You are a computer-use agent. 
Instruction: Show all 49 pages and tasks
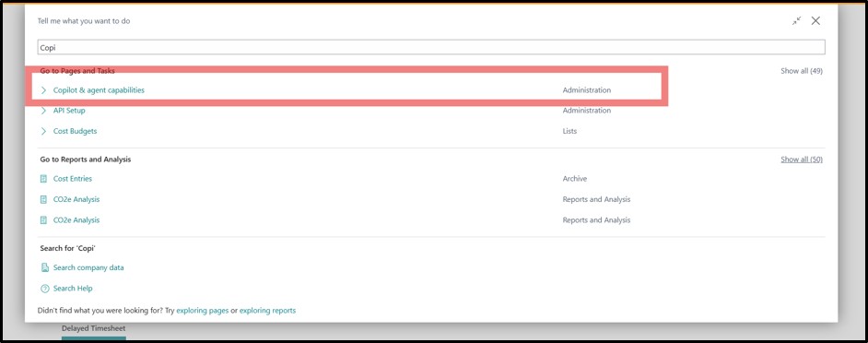(802, 71)
